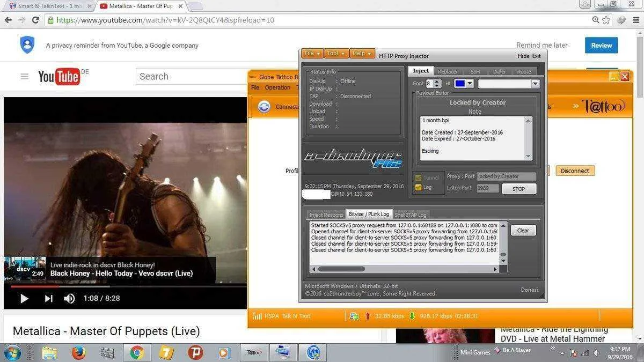Viewport: 644px width, 362px height.
Task: Clear the log with the Clear button
Action: pyautogui.click(x=523, y=231)
